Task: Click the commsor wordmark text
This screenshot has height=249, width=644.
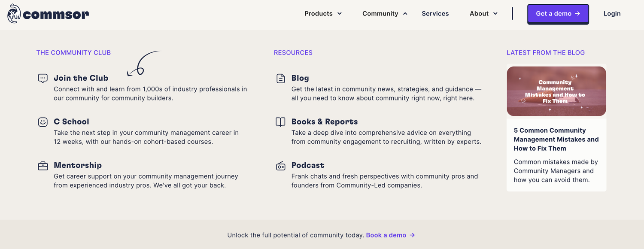Action: pos(56,15)
